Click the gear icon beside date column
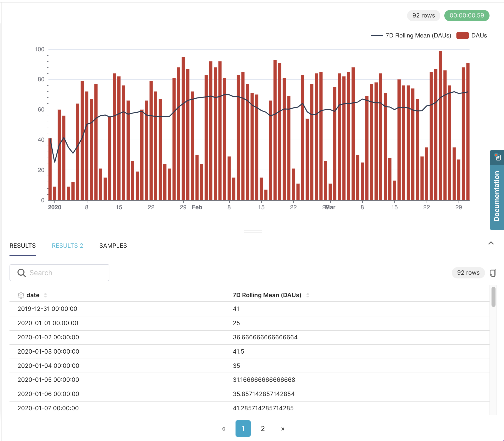The image size is (504, 441). pos(21,295)
